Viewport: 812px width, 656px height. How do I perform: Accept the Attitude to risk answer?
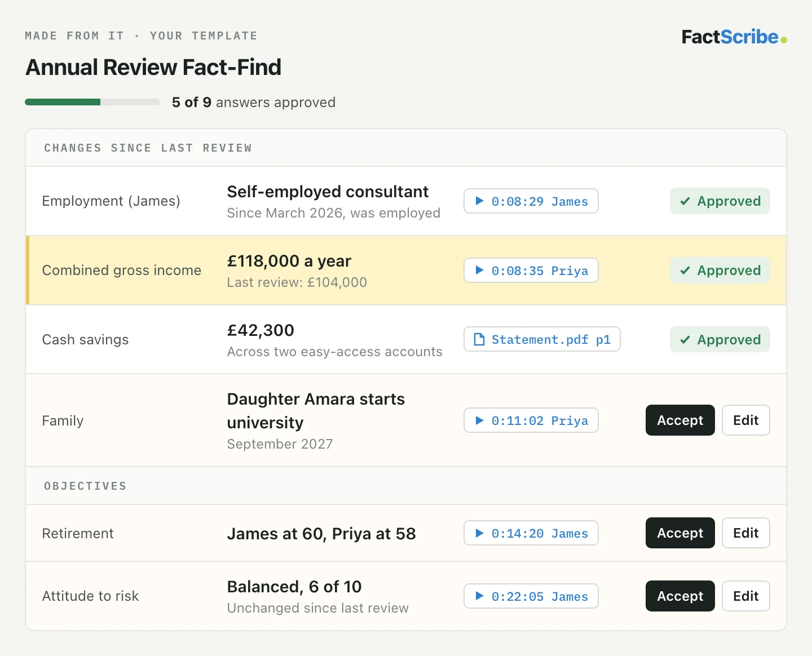680,596
